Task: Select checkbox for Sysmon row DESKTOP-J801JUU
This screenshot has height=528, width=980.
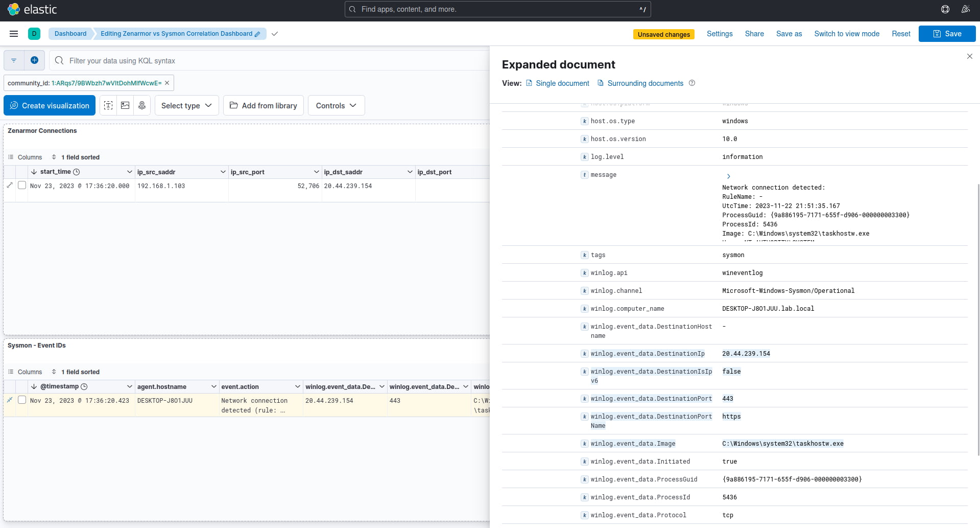Action: tap(22, 400)
